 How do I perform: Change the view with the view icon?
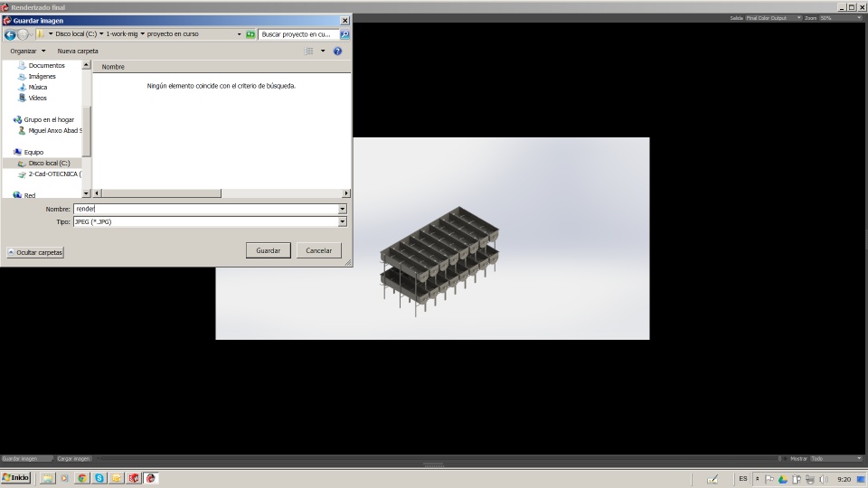(x=308, y=51)
